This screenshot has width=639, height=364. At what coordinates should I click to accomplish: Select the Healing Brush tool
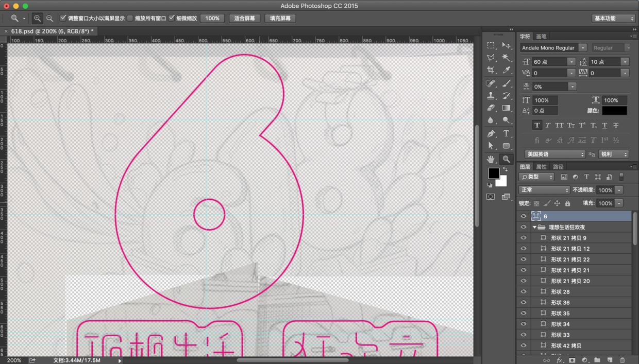point(491,83)
